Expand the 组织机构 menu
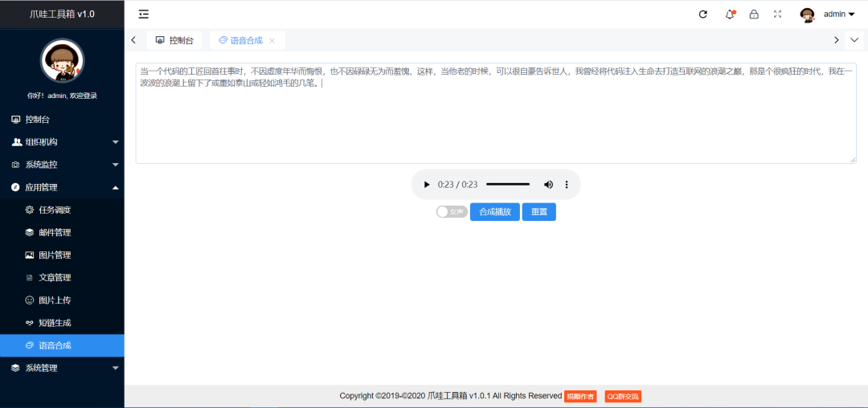868x408 pixels. click(x=62, y=142)
